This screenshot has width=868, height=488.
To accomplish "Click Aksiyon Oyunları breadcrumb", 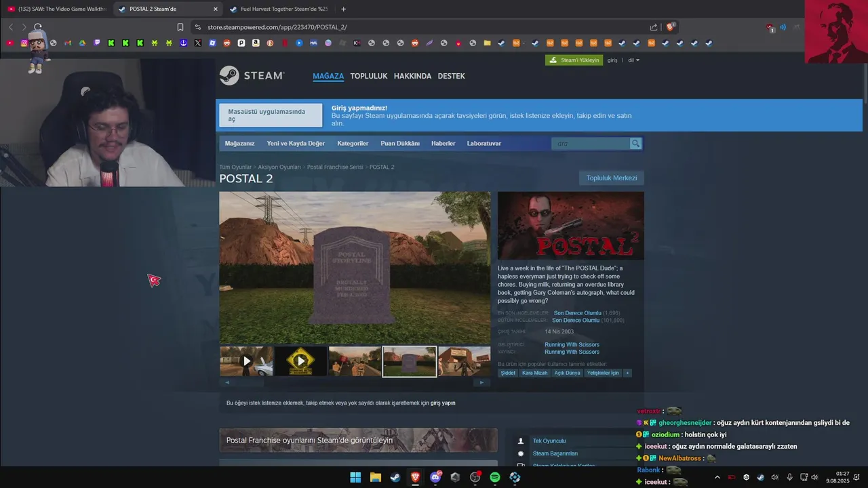I will (279, 167).
